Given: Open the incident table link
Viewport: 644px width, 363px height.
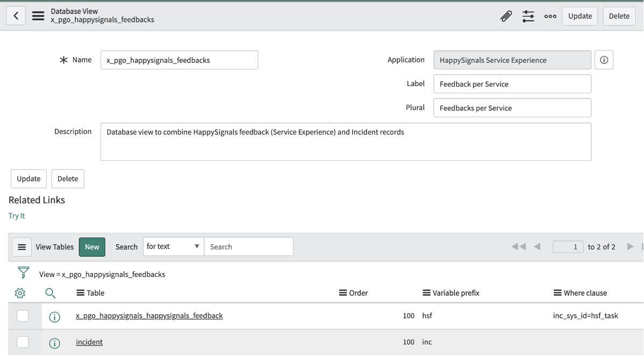Looking at the screenshot, I should pyautogui.click(x=89, y=342).
